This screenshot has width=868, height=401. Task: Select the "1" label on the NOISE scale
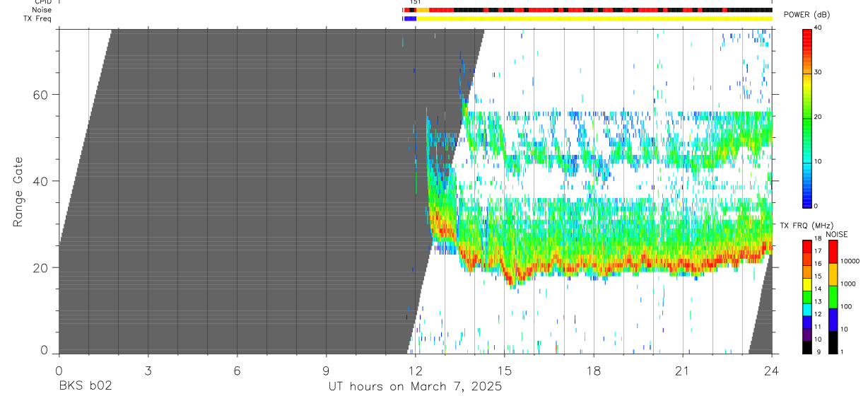843,351
